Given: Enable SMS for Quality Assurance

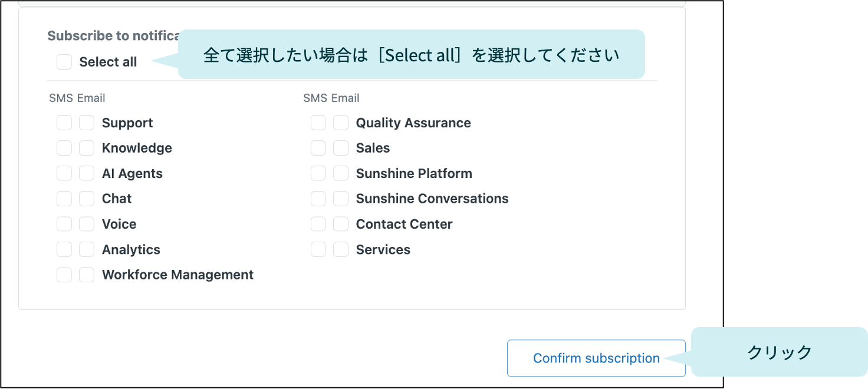Looking at the screenshot, I should (x=318, y=123).
